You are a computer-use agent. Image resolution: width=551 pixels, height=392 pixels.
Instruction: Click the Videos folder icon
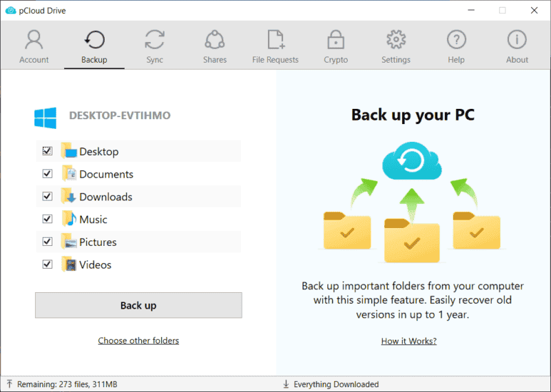tap(68, 264)
